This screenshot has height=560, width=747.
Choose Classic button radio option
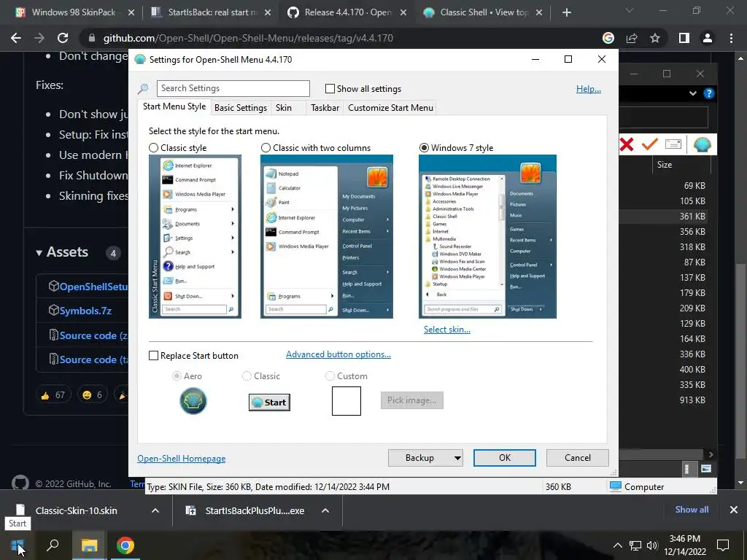click(247, 376)
